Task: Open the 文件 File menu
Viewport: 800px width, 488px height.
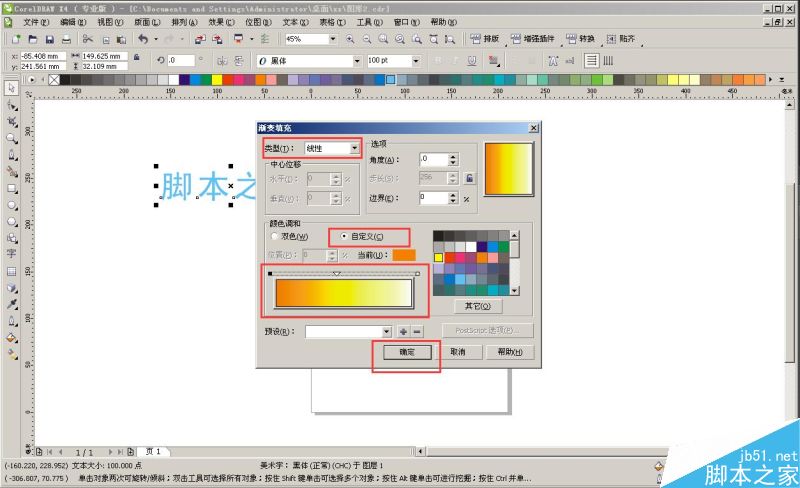Action: point(36,22)
